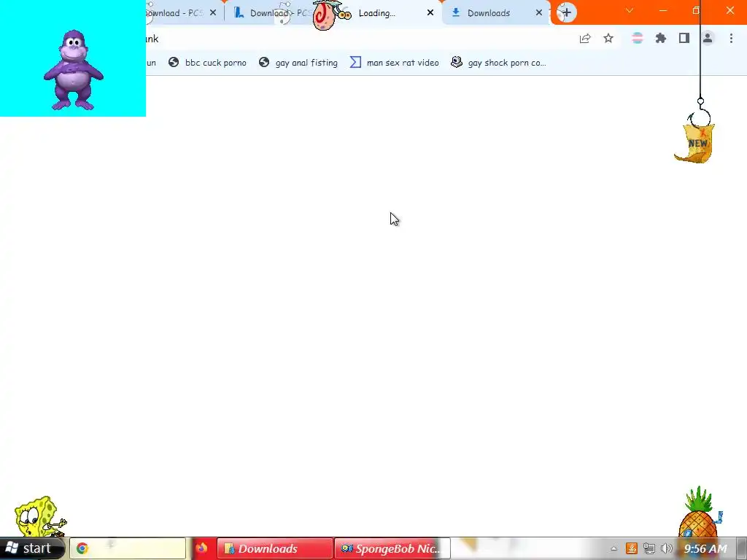Image resolution: width=747 pixels, height=560 pixels.
Task: Close the Loading... tab
Action: pos(430,13)
